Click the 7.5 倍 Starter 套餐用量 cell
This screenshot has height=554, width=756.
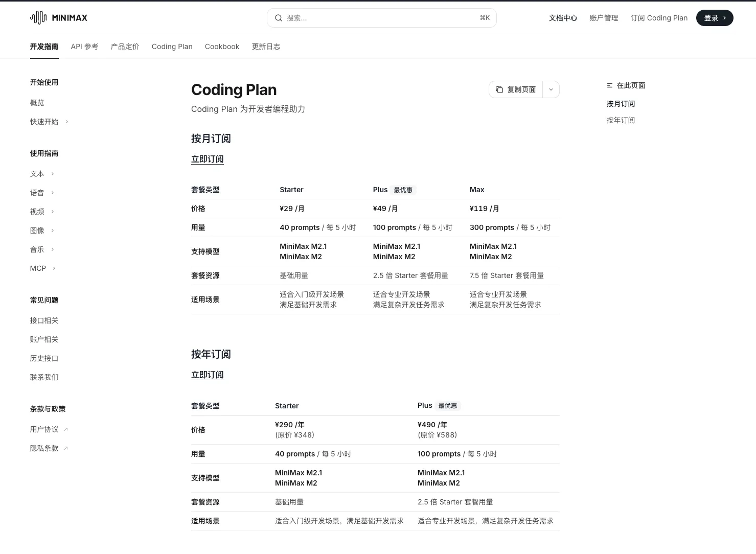tap(507, 275)
